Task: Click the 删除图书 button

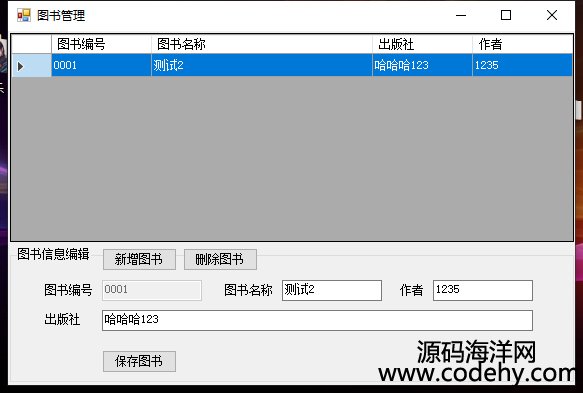Action: pyautogui.click(x=220, y=259)
